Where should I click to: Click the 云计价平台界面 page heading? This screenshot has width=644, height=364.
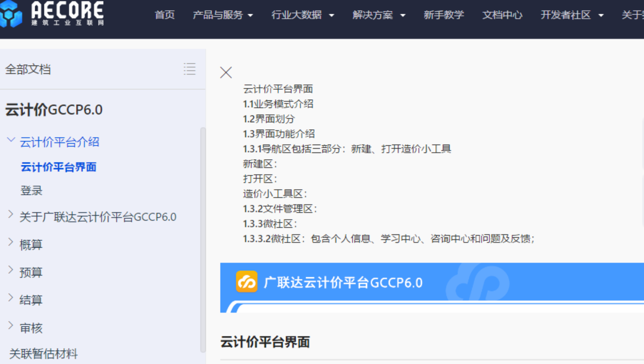(x=265, y=342)
